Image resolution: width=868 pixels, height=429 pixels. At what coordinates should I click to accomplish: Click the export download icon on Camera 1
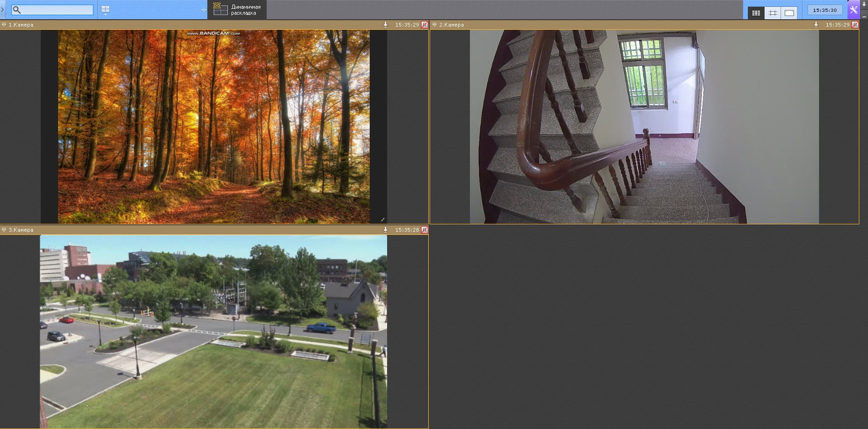coord(385,25)
